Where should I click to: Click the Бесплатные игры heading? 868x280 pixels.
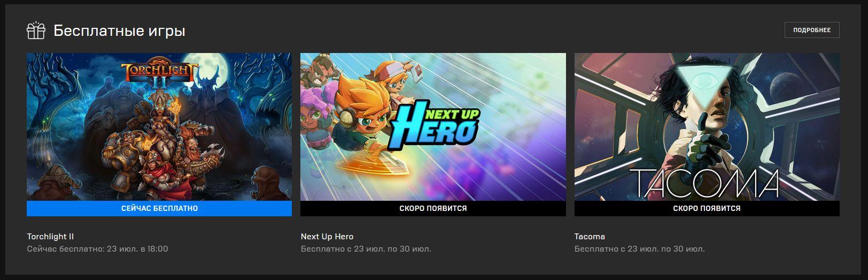119,31
